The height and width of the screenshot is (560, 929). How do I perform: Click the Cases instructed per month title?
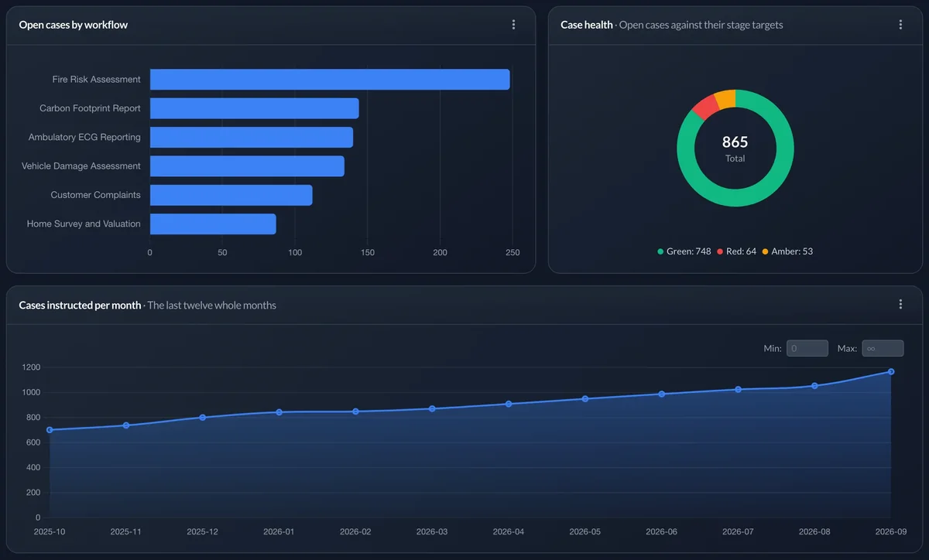point(80,305)
